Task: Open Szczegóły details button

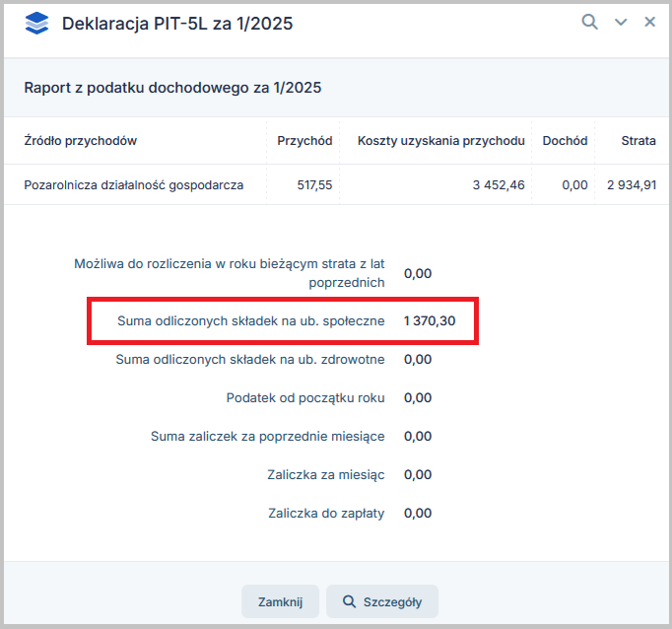Action: (382, 601)
